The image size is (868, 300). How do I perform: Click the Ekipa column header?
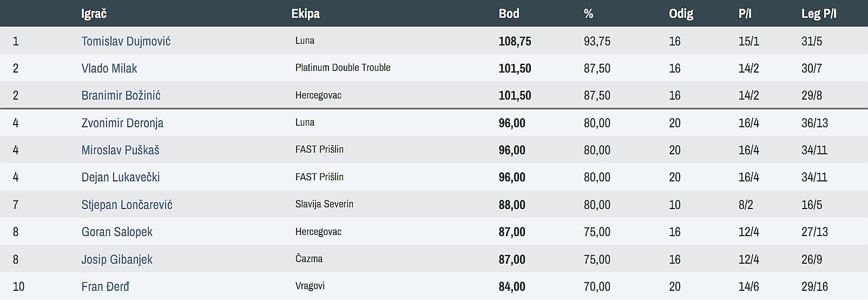[305, 14]
